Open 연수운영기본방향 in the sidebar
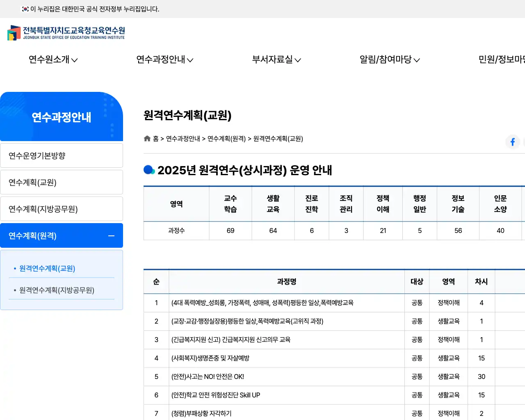The image size is (525, 420). pyautogui.click(x=62, y=156)
